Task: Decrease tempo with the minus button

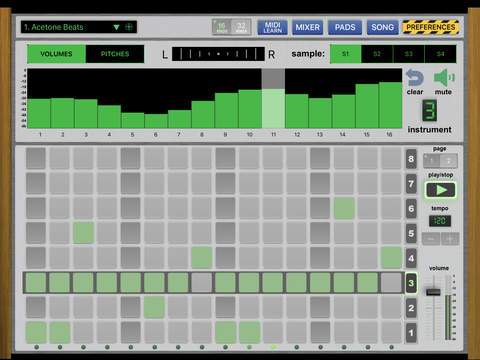Action: click(431, 239)
